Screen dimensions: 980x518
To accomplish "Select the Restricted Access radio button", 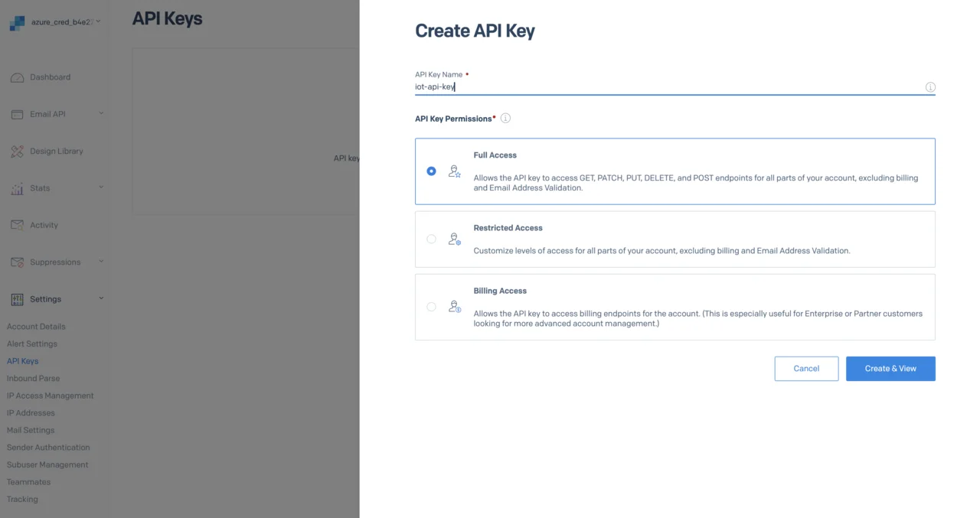I will click(x=432, y=239).
